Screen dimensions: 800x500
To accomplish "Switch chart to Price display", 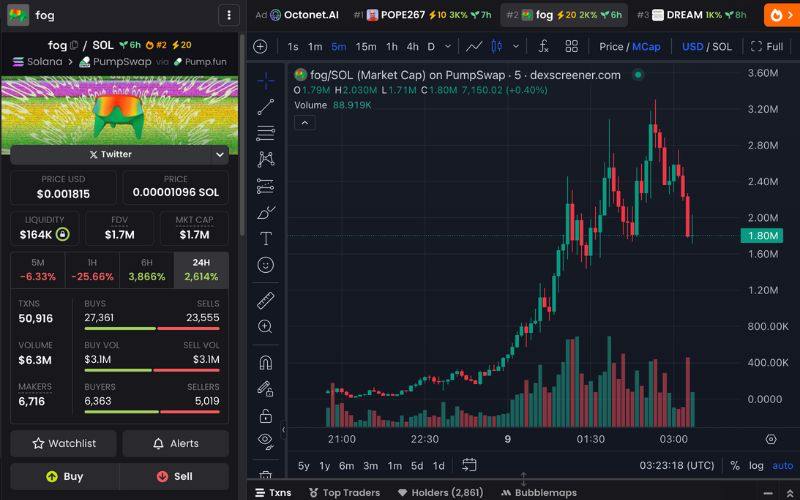I will click(x=611, y=47).
